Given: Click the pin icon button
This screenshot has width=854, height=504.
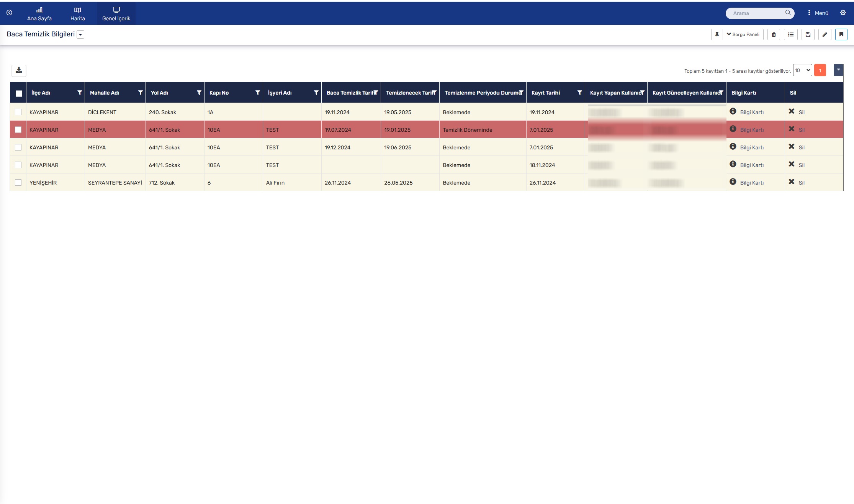Looking at the screenshot, I should pos(717,34).
